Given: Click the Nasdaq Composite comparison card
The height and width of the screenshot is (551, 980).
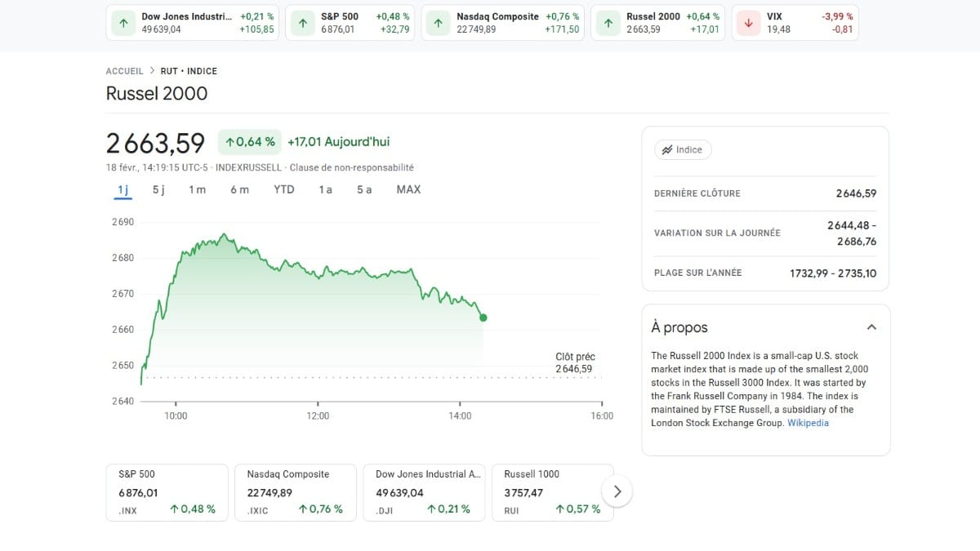Looking at the screenshot, I should 295,491.
